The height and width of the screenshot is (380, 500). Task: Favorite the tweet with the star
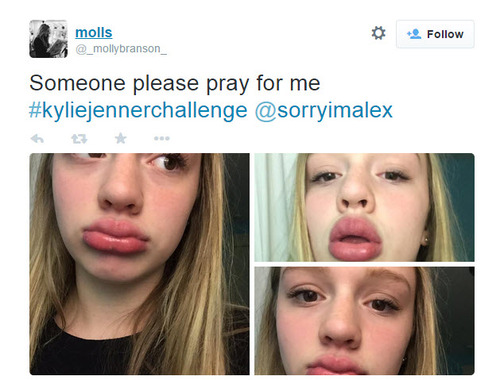point(121,138)
